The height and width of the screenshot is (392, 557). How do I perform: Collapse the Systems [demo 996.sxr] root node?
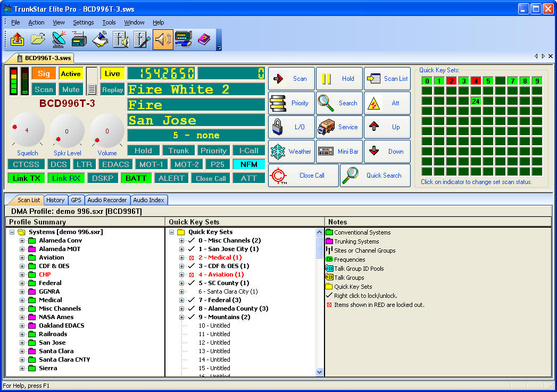(12, 232)
